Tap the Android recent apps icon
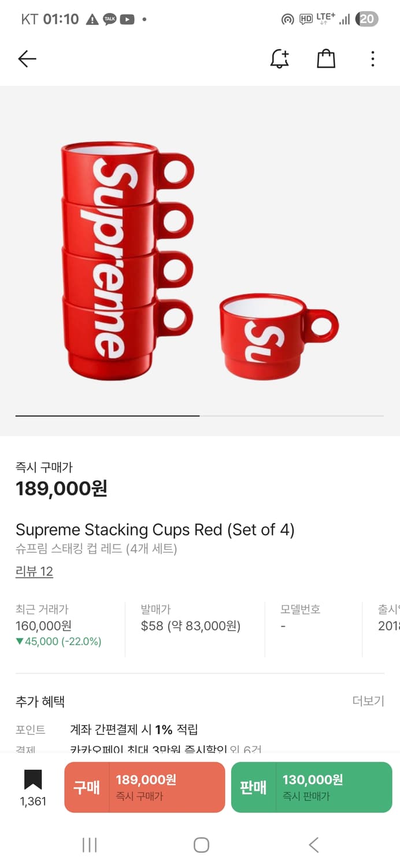This screenshot has height=868, width=400. [90, 845]
